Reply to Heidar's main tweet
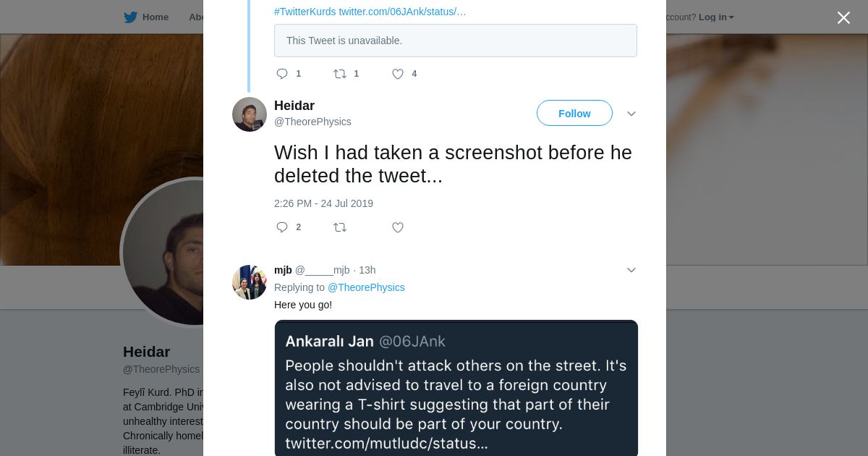The width and height of the screenshot is (868, 456). [282, 227]
